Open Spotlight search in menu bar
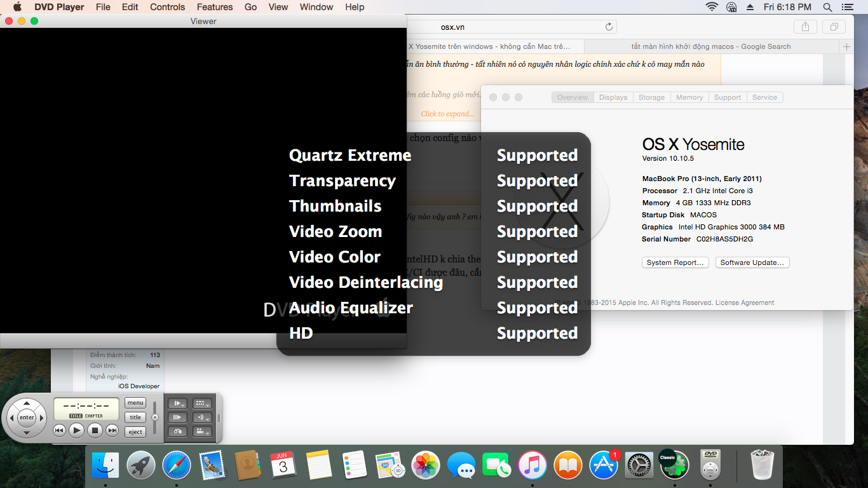Screen dimensions: 868x488 point(827,7)
